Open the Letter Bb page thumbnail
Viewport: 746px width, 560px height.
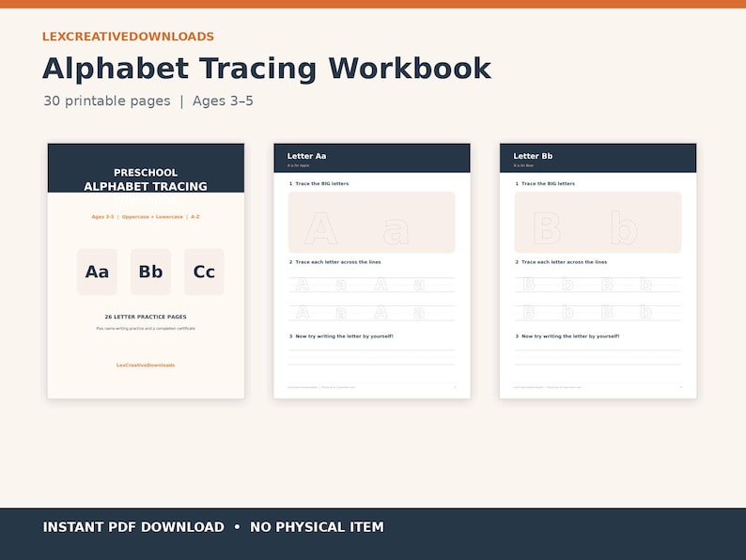pos(598,271)
